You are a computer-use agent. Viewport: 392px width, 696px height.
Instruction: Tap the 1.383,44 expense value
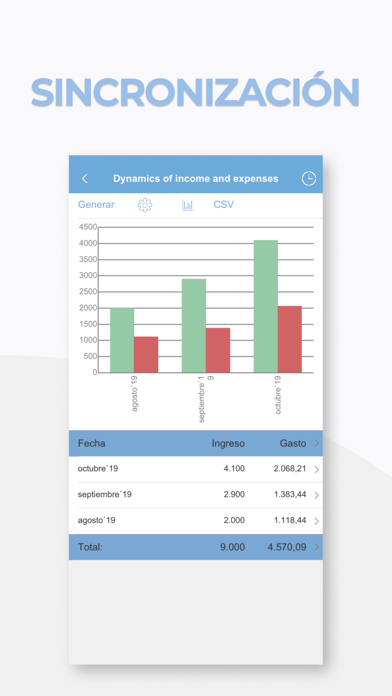coord(290,494)
